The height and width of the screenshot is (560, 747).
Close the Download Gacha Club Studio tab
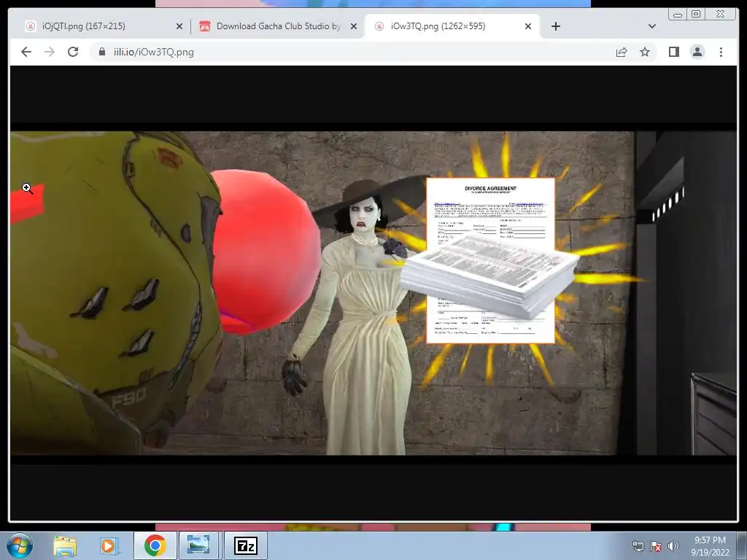[354, 26]
